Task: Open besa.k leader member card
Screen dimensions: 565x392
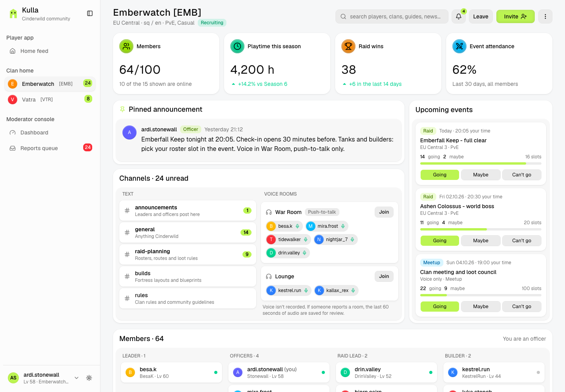Action: (x=171, y=372)
